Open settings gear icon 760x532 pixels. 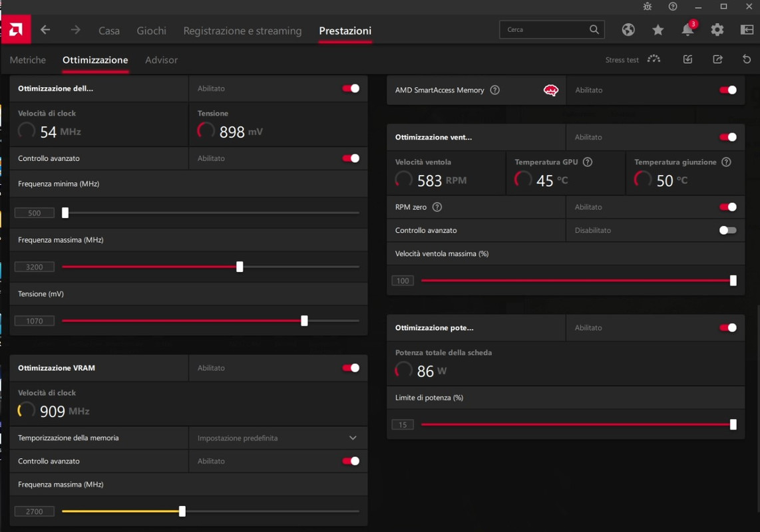[x=717, y=30]
